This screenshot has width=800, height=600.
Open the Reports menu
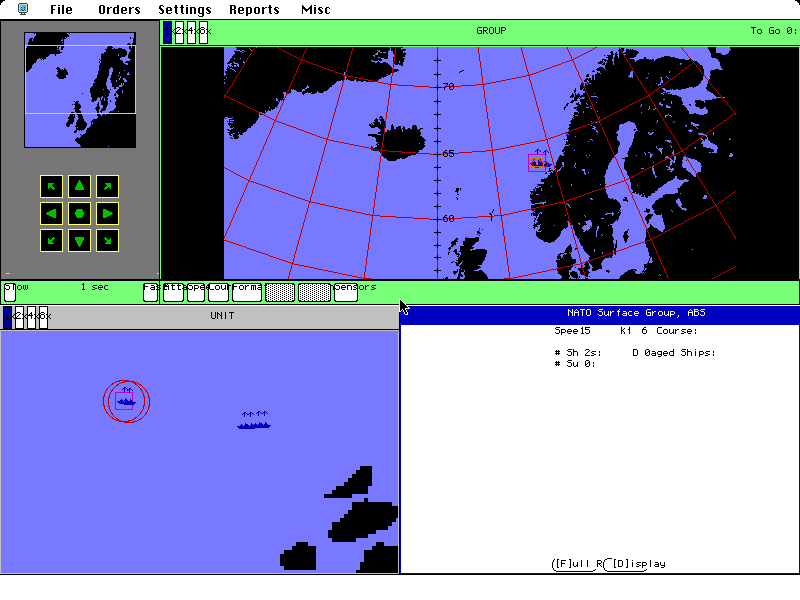pos(254,9)
